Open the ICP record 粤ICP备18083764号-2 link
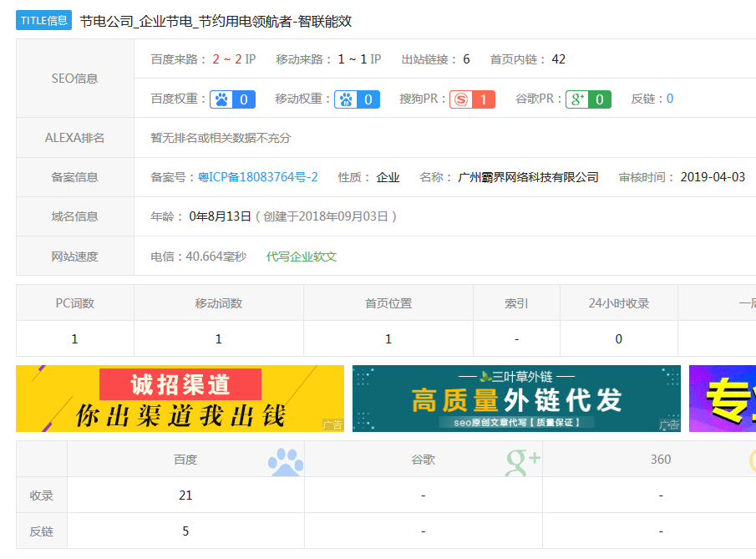This screenshot has width=756, height=559. point(258,177)
